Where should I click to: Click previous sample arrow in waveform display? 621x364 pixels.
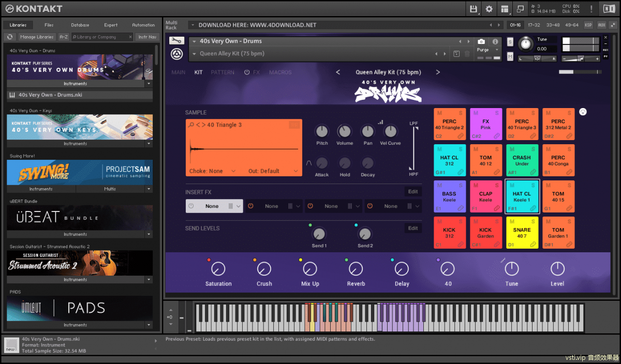[198, 125]
